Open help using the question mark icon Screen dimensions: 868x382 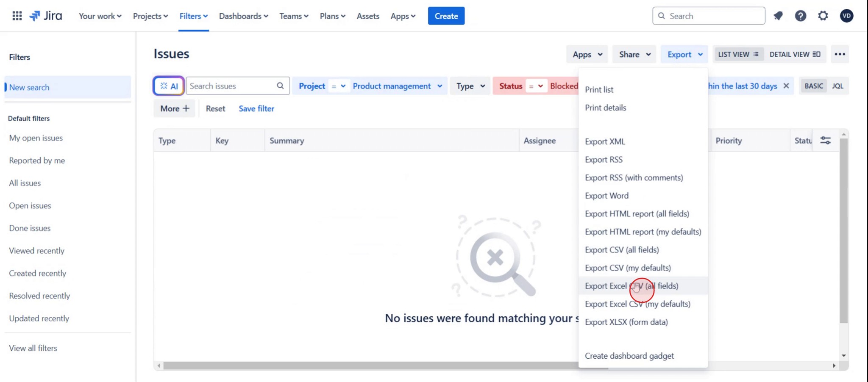click(x=801, y=16)
